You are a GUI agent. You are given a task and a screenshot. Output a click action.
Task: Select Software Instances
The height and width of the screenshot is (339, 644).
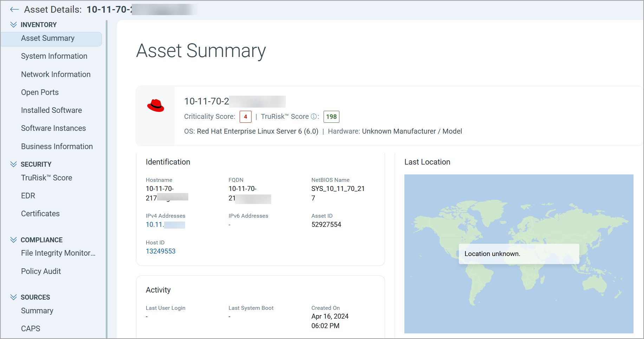pyautogui.click(x=53, y=128)
